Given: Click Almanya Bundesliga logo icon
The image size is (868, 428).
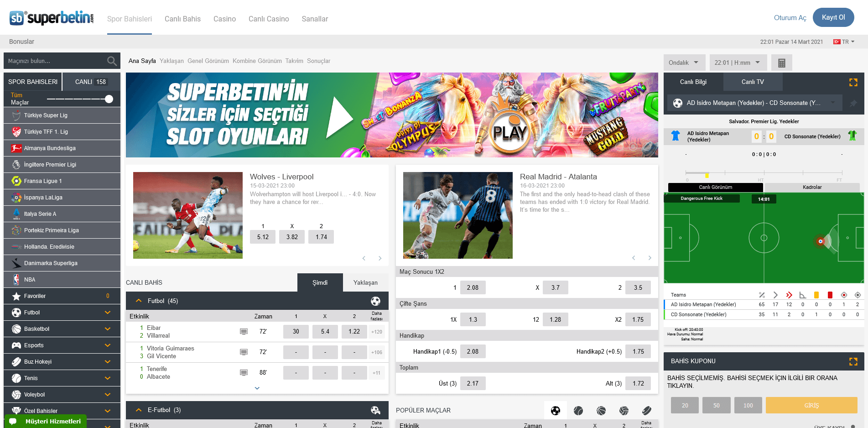Looking at the screenshot, I should 16,148.
